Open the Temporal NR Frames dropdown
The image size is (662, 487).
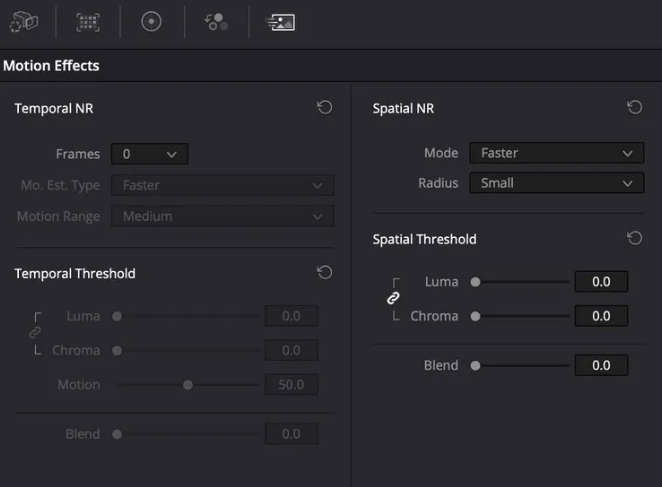coord(149,154)
